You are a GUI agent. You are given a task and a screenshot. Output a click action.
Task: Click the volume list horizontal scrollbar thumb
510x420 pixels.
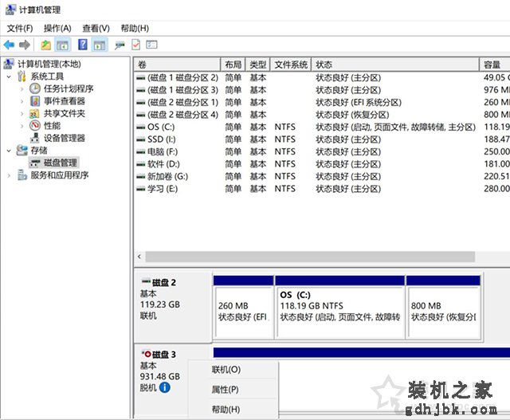pos(310,257)
